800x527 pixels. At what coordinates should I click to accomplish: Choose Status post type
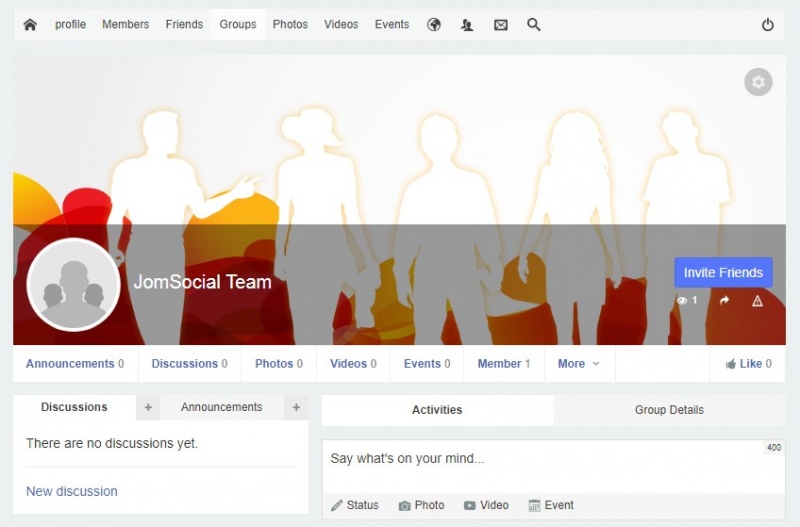(x=355, y=505)
